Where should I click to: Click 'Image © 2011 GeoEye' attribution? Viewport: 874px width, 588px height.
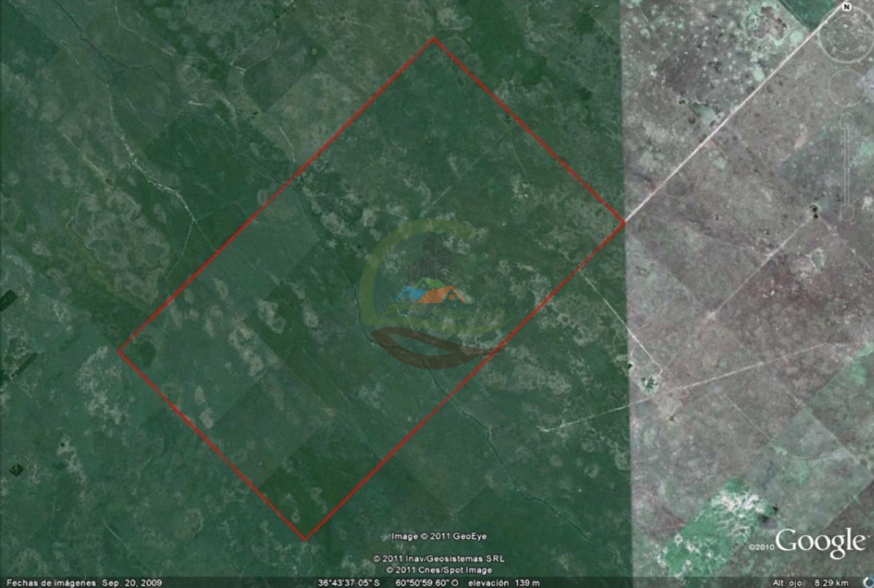coord(439,537)
